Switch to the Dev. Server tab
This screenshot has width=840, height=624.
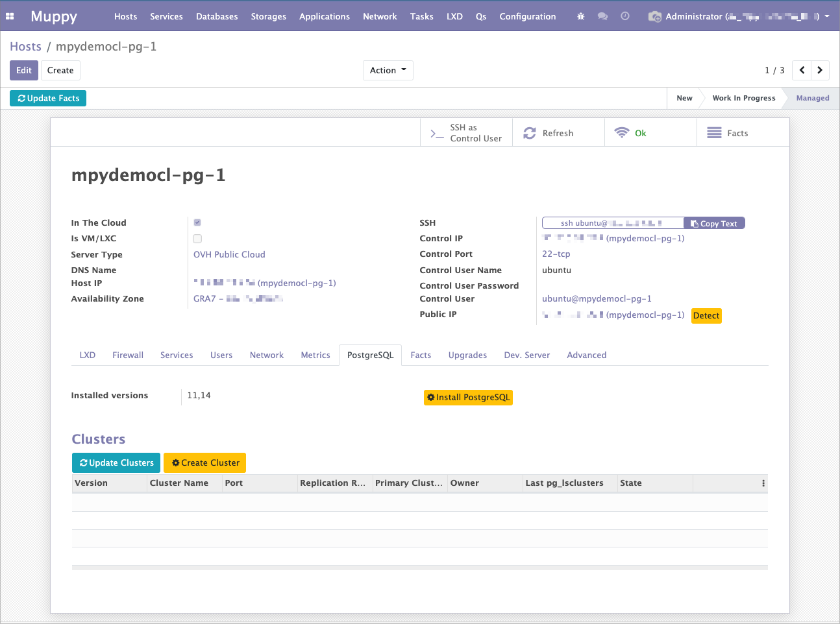[x=527, y=355]
